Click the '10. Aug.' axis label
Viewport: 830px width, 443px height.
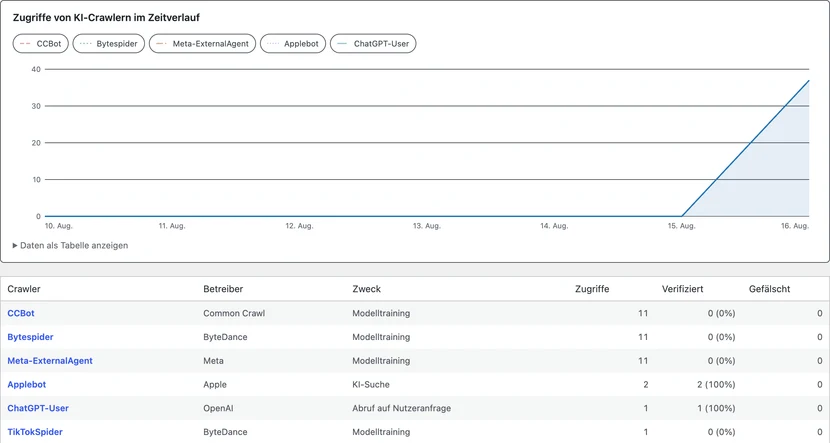tap(58, 226)
